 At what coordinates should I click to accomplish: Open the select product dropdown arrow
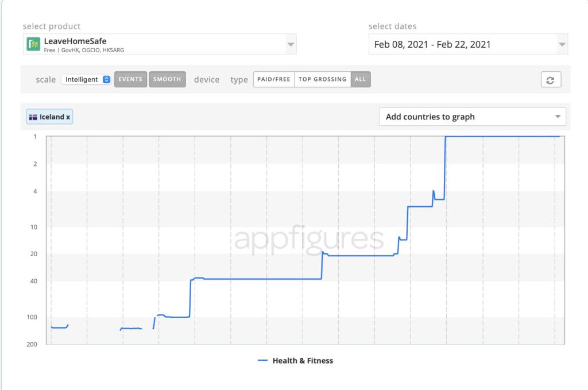[x=291, y=44]
